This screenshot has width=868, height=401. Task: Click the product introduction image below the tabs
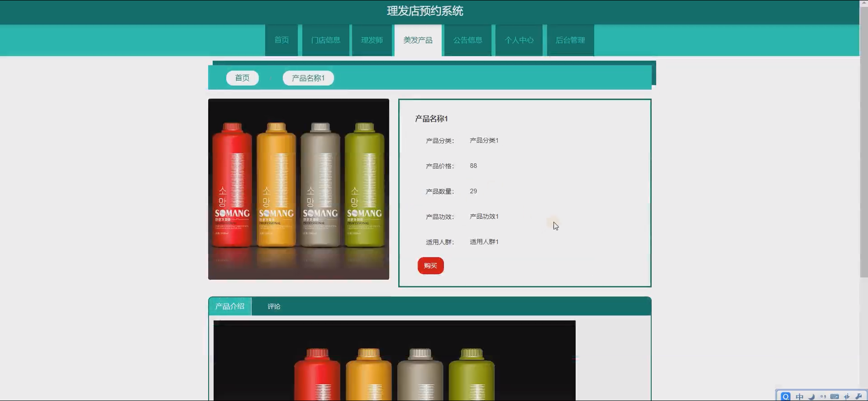click(x=395, y=361)
